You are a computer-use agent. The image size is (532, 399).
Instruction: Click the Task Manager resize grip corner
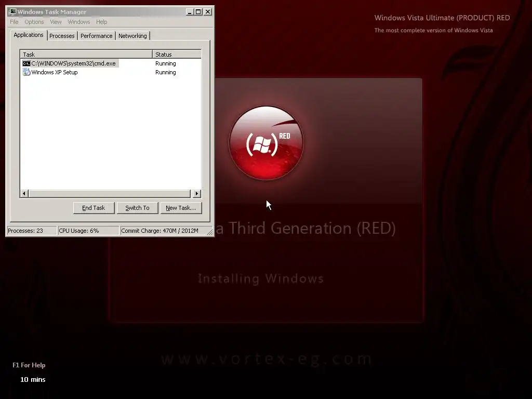[x=210, y=232]
